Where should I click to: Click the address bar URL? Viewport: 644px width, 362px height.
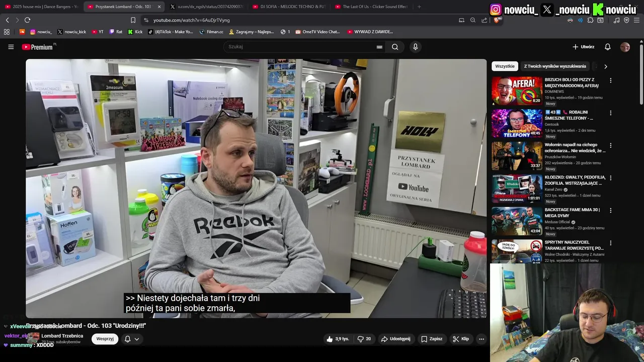coord(191,20)
